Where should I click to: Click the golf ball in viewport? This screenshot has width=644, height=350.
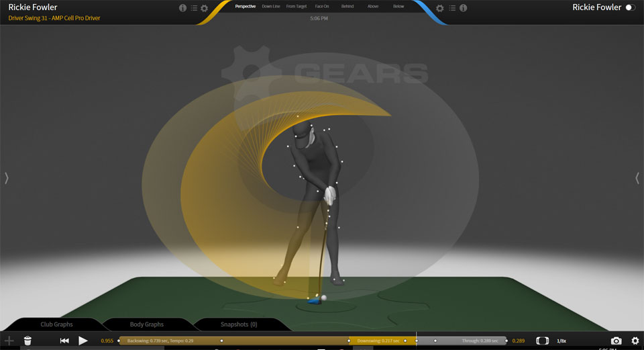[324, 298]
